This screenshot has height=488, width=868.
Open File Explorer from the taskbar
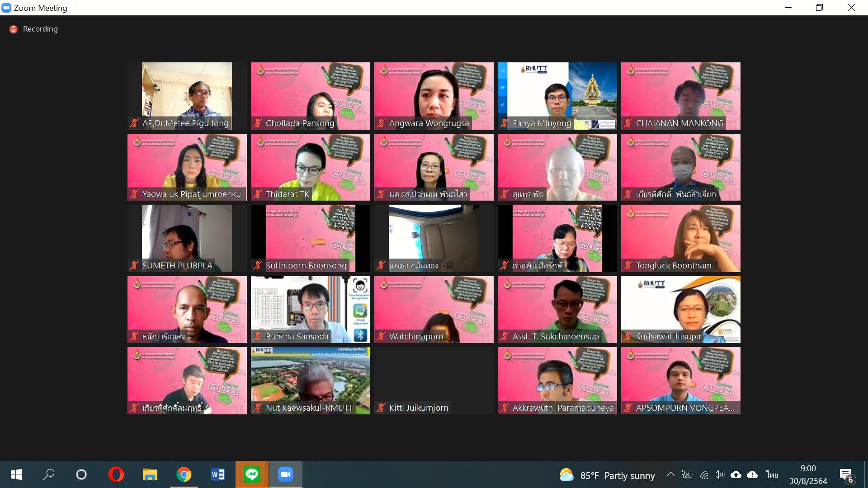[150, 474]
